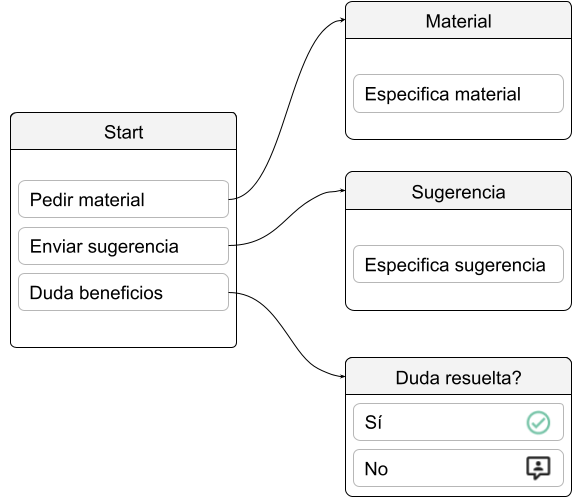This screenshot has height=499, width=582.
Task: Click the Duda resuelta? node header
Action: [x=458, y=376]
